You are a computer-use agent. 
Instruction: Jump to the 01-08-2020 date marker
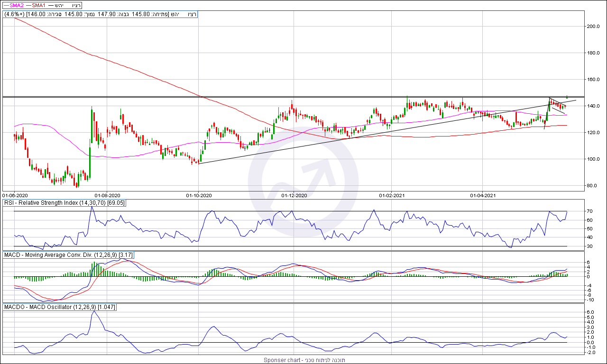pyautogui.click(x=107, y=195)
